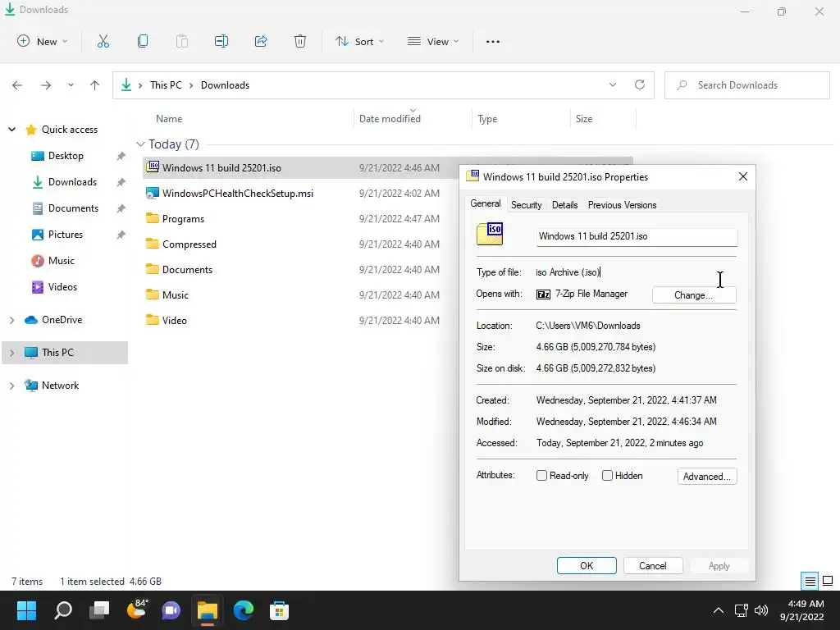Click This PC in address breadcrumb
The width and height of the screenshot is (840, 630).
(166, 84)
